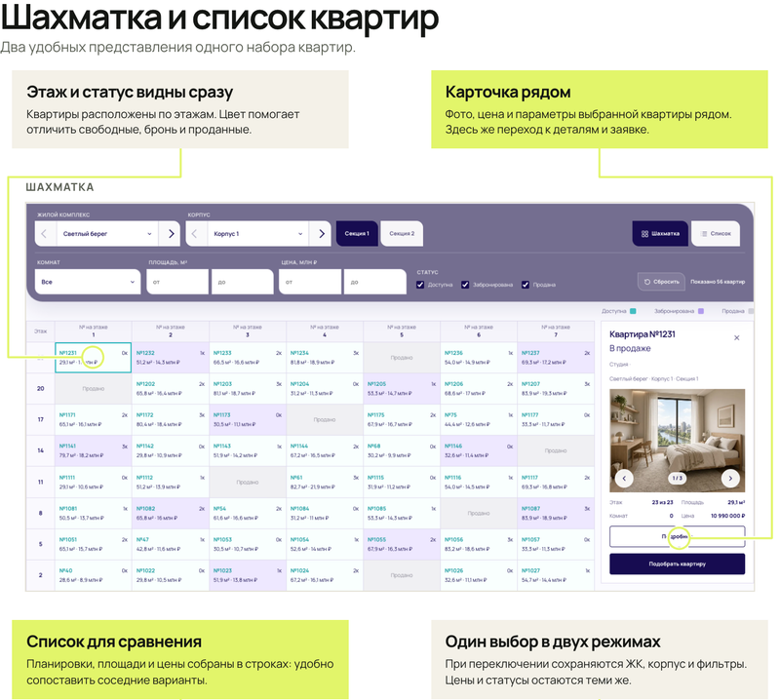The image size is (780, 700).
Task: Uncheck the Продана status checkbox
Action: pyautogui.click(x=526, y=285)
